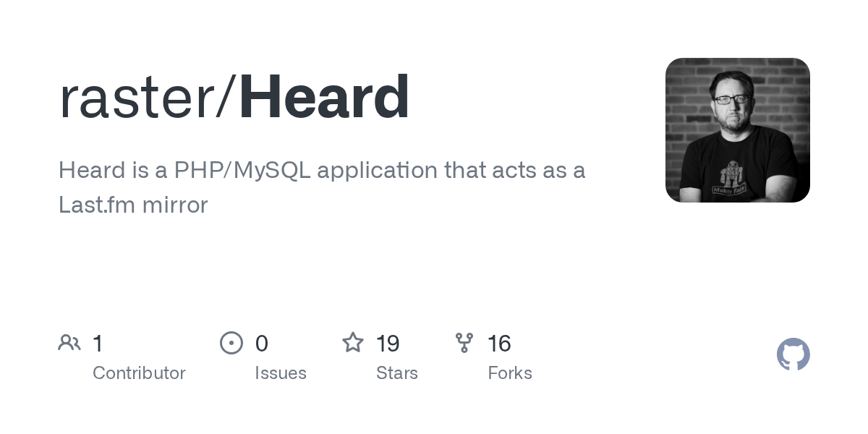
Task: Click the 'Last.fm' word in description
Action: coord(97,205)
